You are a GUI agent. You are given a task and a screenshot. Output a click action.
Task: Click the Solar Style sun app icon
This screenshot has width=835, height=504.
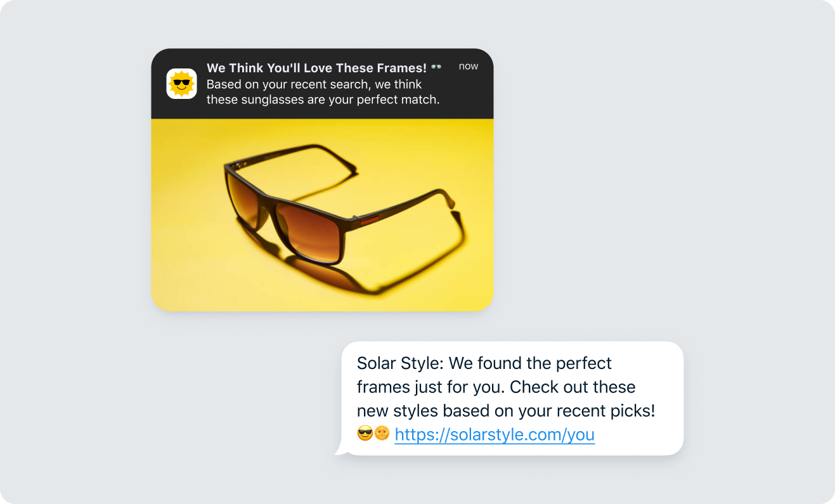181,84
